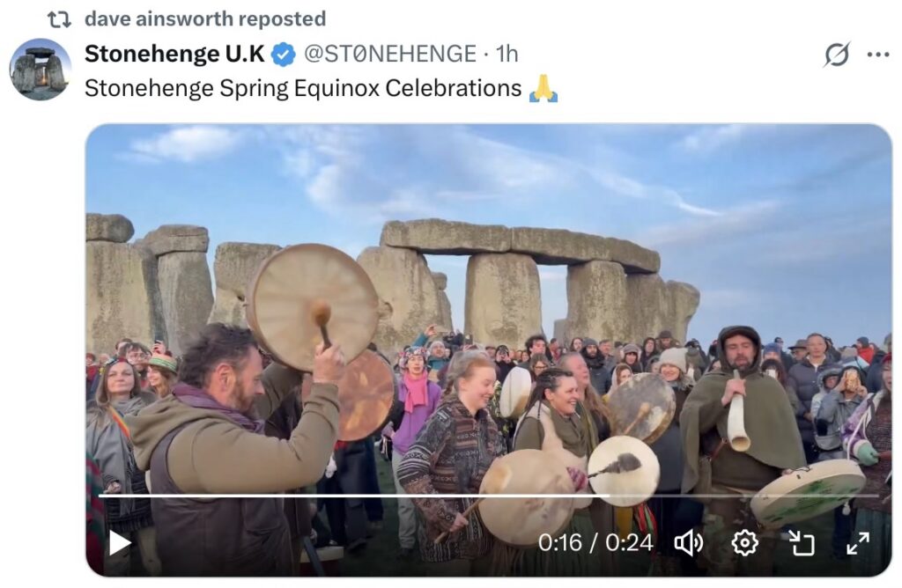Open the post via the 1h timestamp

[x=507, y=55]
